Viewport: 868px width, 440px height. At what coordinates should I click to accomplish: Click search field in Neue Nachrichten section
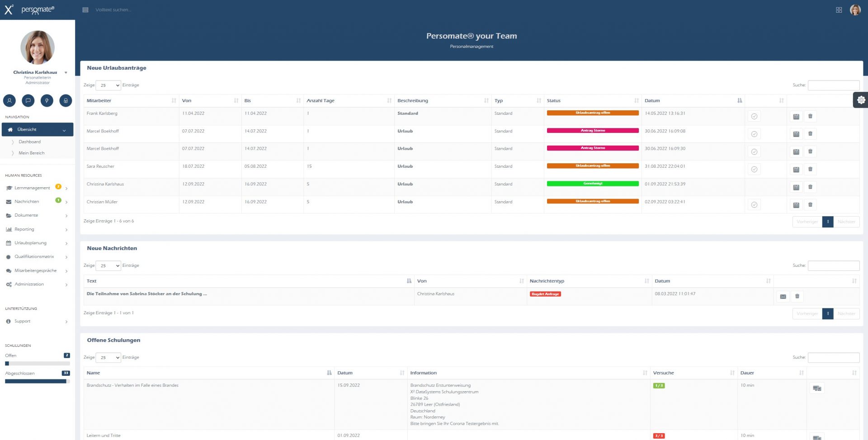[833, 265]
